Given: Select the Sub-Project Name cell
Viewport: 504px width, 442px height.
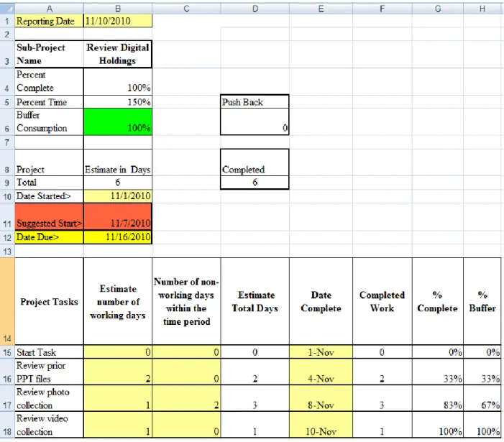Looking at the screenshot, I should (49, 54).
